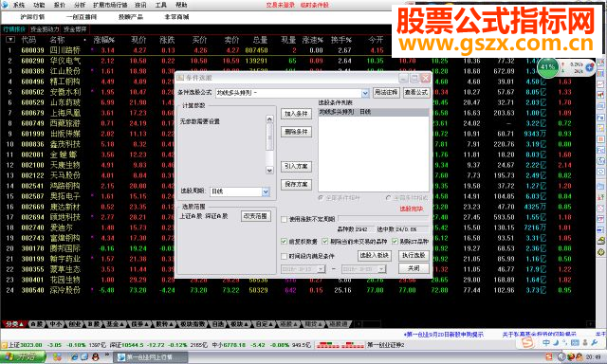Click the 加入条件 button
This screenshot has width=607, height=364.
(x=296, y=114)
